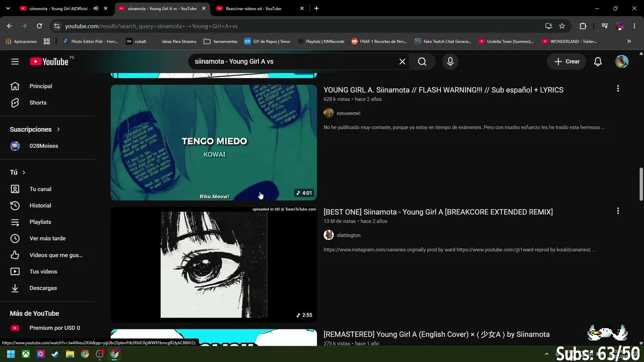Clear the search box with the X
The width and height of the screenshot is (644, 362).
pyautogui.click(x=403, y=61)
